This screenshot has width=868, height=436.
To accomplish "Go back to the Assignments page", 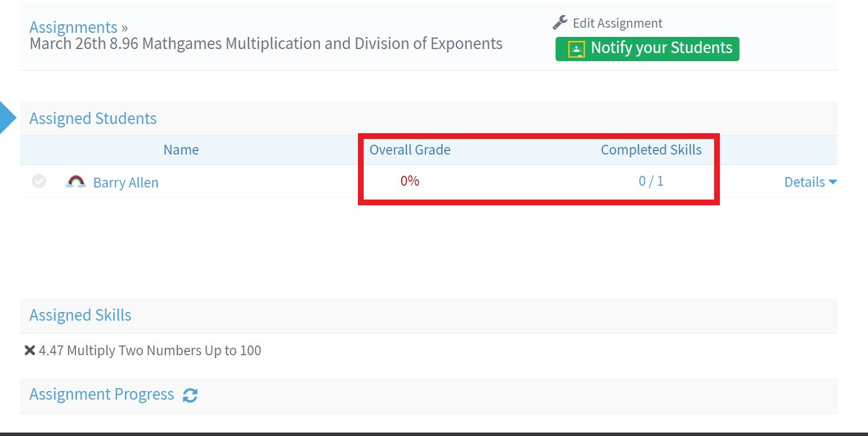I will coord(73,27).
